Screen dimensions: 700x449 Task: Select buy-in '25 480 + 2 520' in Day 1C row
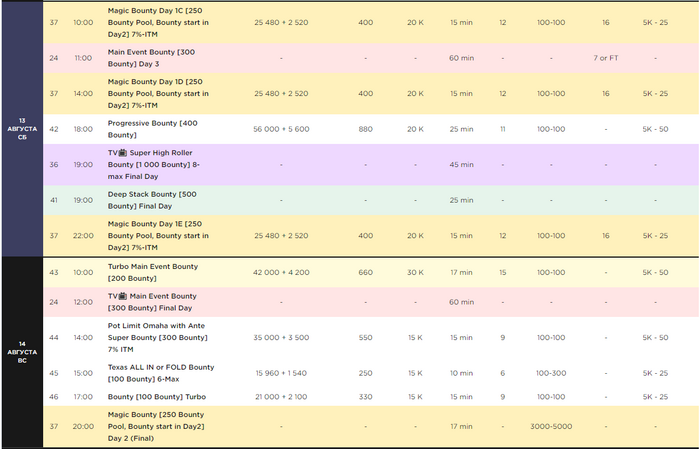(x=281, y=22)
